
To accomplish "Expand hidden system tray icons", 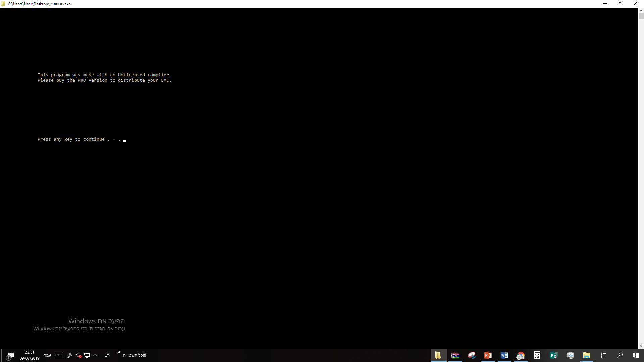I will tap(95, 355).
